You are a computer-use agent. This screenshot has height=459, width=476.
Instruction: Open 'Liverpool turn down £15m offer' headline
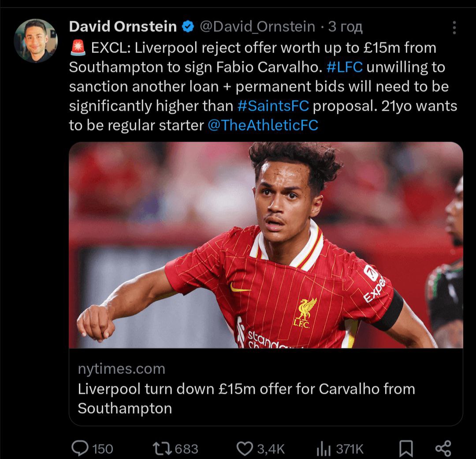pos(246,398)
